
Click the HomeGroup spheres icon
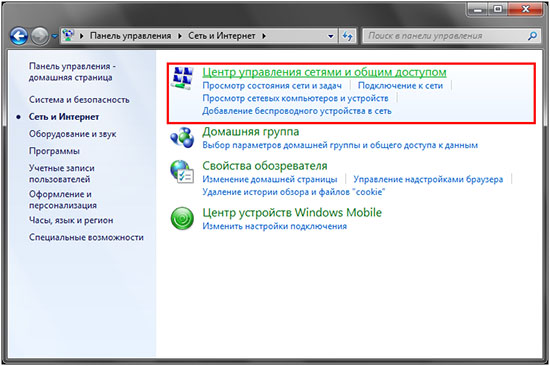182,138
